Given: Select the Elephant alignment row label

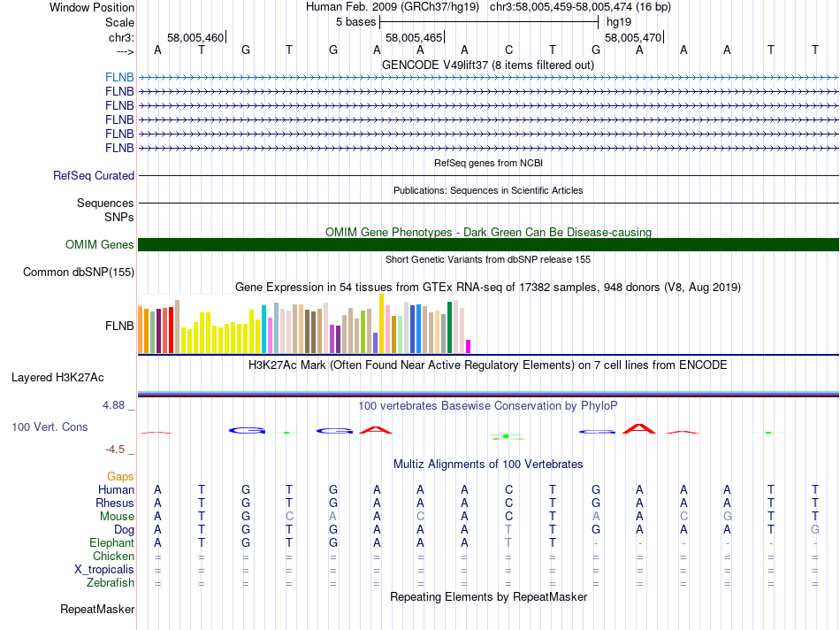Looking at the screenshot, I should coord(112,542).
